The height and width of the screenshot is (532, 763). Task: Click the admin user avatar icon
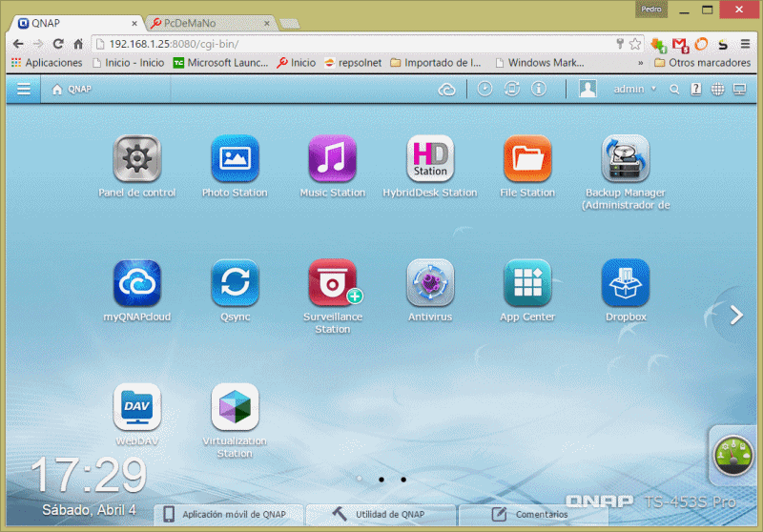coord(588,89)
